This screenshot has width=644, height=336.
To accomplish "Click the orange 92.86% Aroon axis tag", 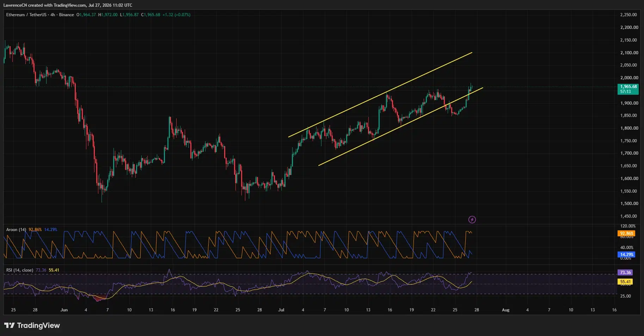I will pyautogui.click(x=626, y=234).
